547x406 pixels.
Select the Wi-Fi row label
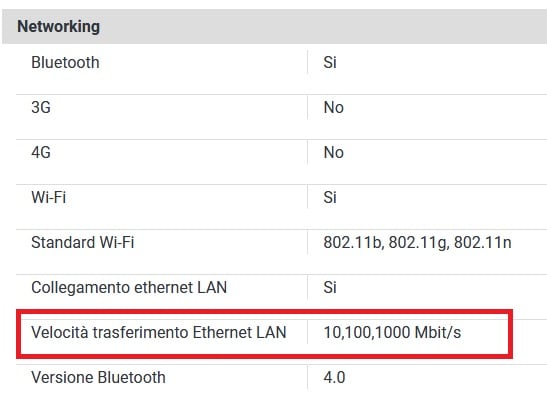point(48,197)
